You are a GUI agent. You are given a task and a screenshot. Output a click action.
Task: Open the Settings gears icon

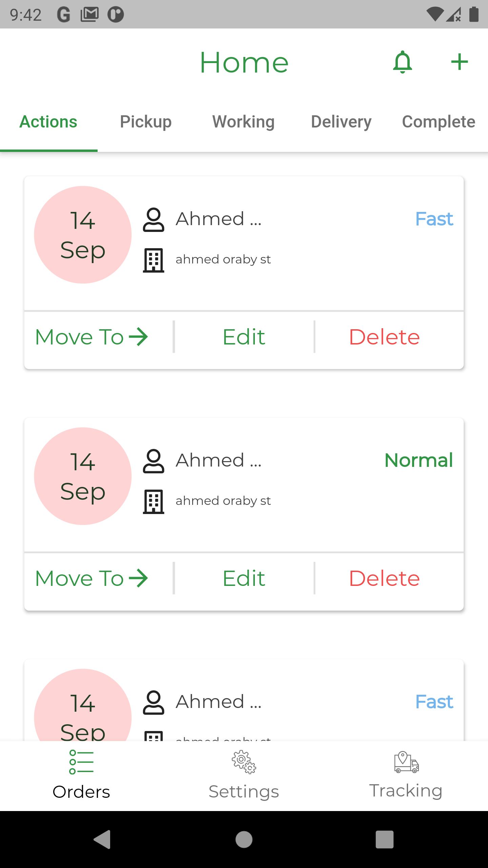(244, 762)
